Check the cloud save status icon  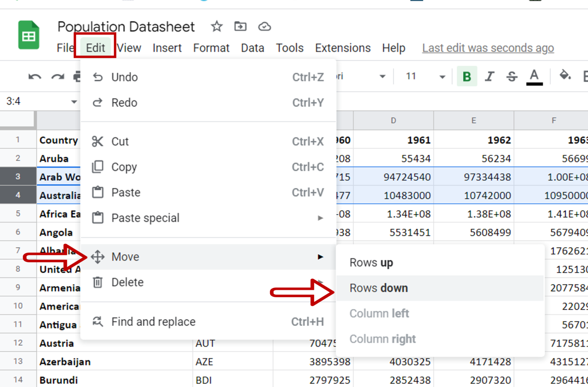pyautogui.click(x=265, y=27)
